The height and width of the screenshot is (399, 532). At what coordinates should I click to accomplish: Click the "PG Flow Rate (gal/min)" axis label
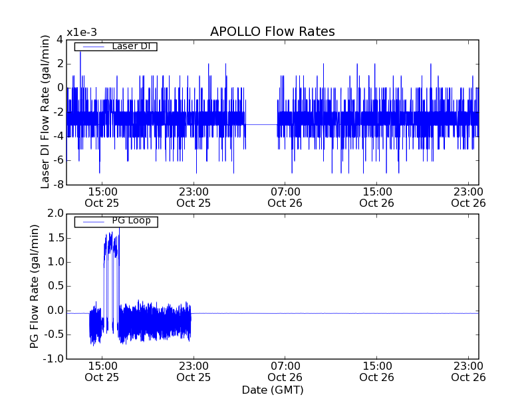click(34, 286)
